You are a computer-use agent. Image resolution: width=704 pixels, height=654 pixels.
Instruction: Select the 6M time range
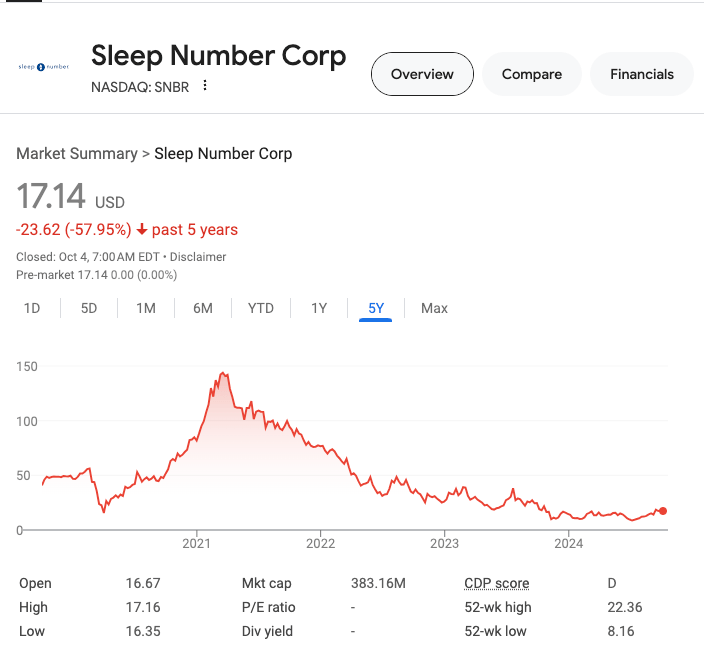coord(203,308)
